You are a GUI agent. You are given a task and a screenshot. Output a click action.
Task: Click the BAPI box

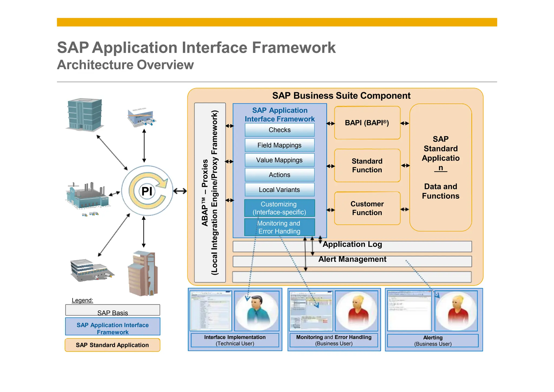tap(367, 123)
